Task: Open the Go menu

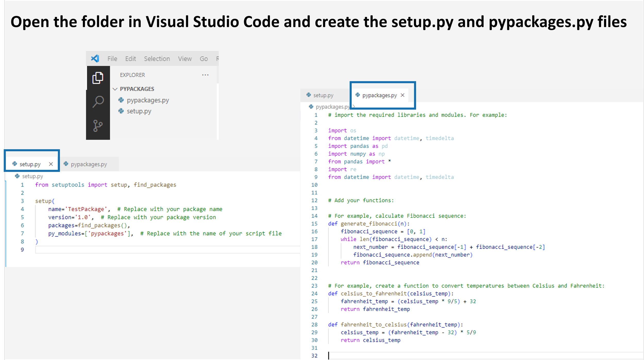Action: (204, 58)
